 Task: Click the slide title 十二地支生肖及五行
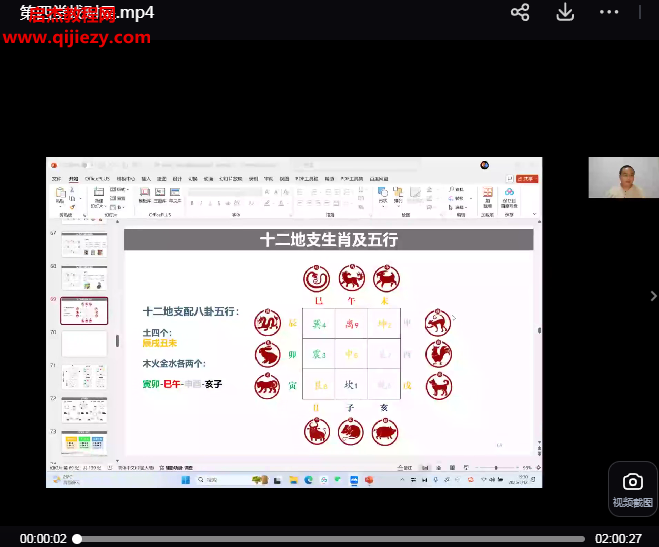pos(328,240)
